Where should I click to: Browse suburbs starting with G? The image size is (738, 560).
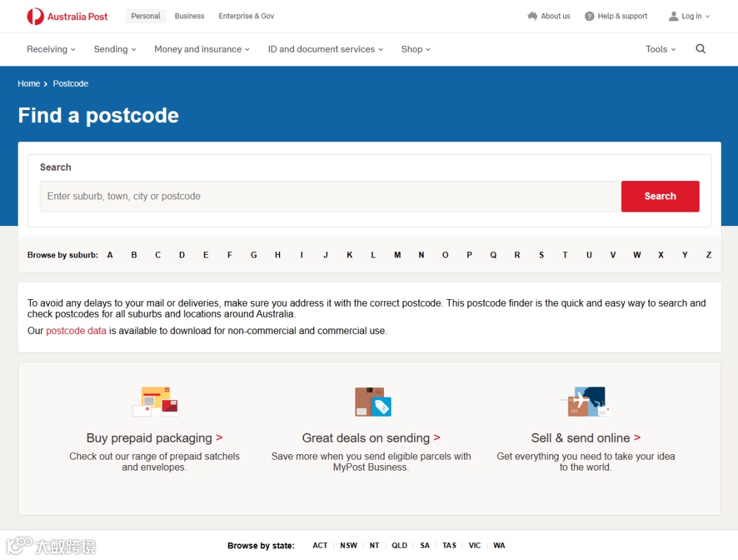(254, 255)
